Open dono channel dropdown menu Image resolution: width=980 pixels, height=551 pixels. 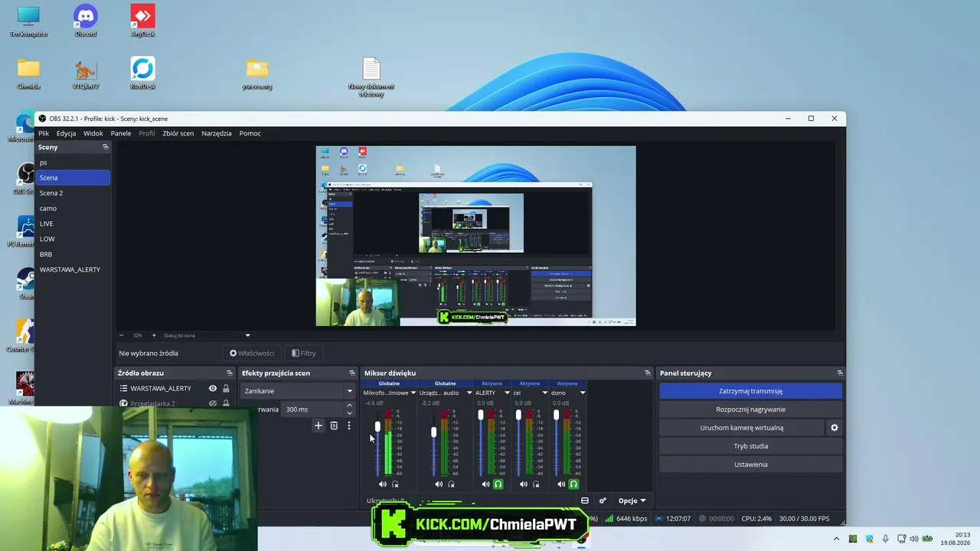tap(583, 393)
